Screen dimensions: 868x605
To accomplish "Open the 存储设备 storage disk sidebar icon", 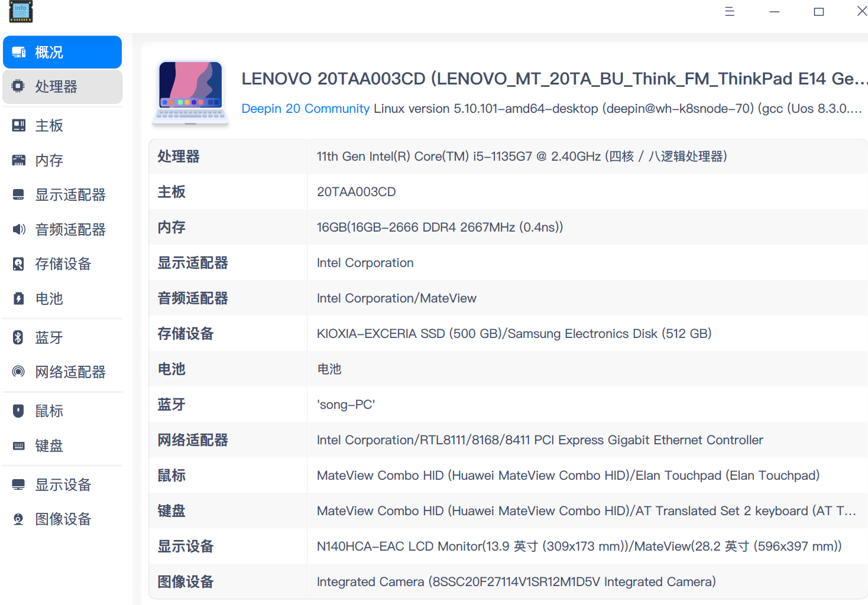I will pos(19,264).
